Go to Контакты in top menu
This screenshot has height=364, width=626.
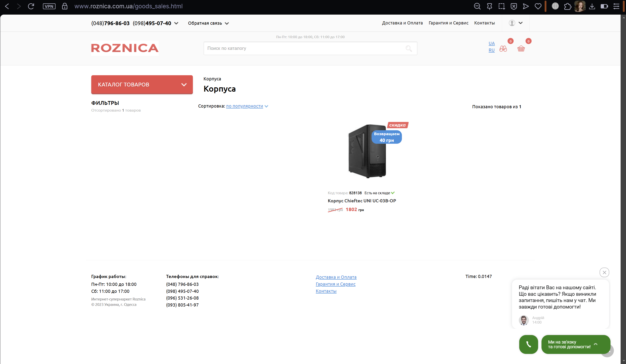click(x=484, y=23)
